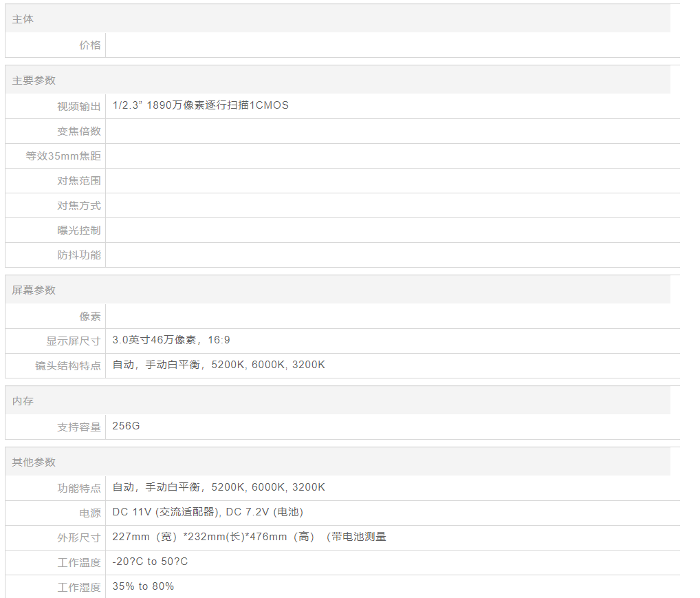700x598 pixels.
Task: Select the 视频输出 row label
Action: (78, 106)
